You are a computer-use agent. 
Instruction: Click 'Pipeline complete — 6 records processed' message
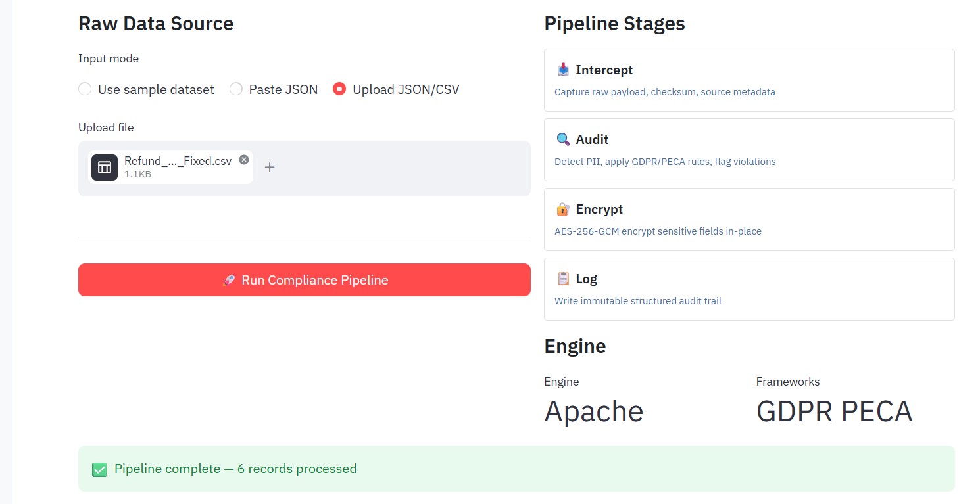click(235, 469)
